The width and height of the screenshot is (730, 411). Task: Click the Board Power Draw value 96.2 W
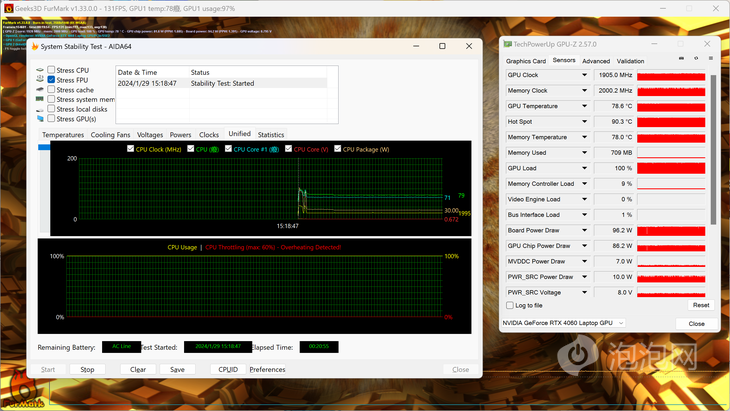click(x=614, y=230)
